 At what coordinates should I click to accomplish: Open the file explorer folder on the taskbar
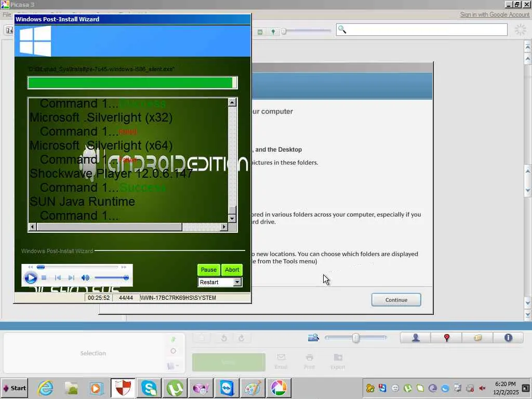pos(71,388)
